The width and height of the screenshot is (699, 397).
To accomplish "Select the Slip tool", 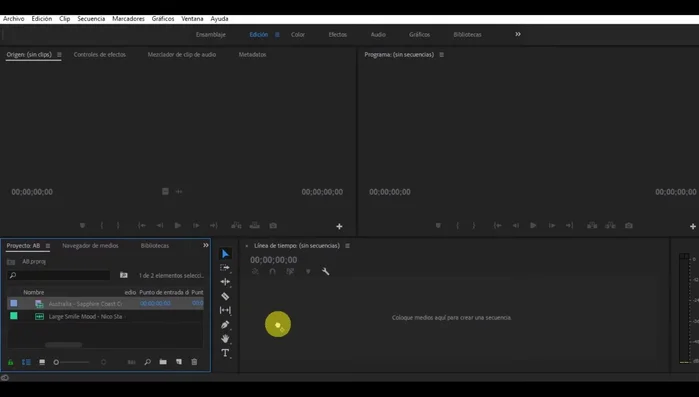I will [x=225, y=310].
